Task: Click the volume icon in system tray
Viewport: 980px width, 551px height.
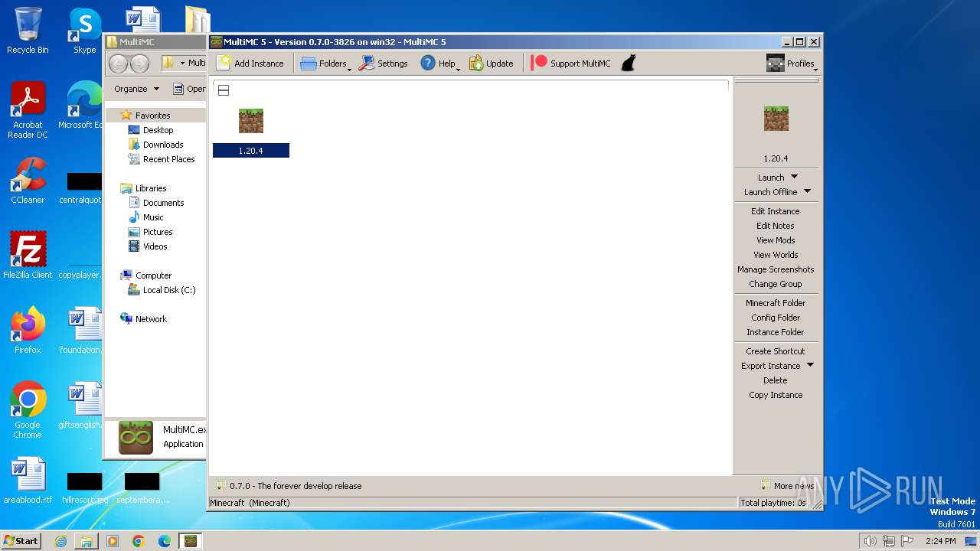Action: tap(869, 541)
